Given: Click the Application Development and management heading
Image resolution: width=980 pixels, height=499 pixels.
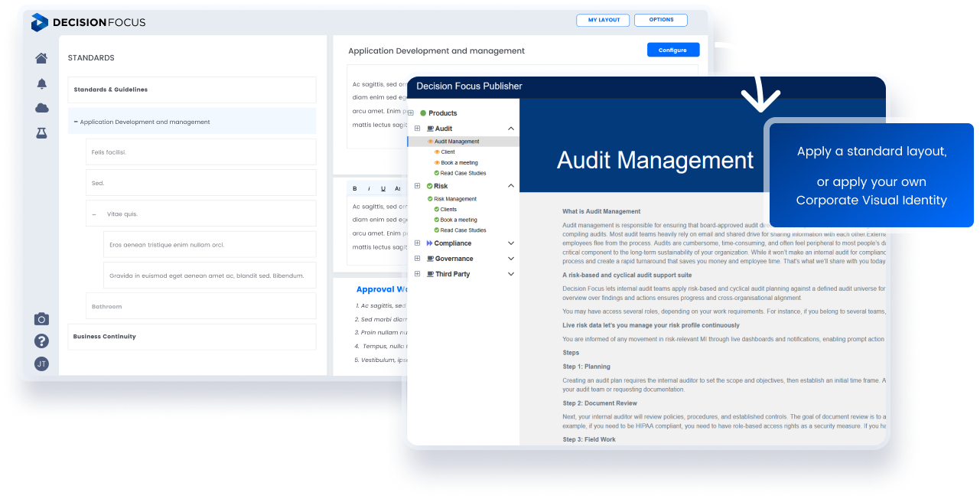Looking at the screenshot, I should 436,51.
